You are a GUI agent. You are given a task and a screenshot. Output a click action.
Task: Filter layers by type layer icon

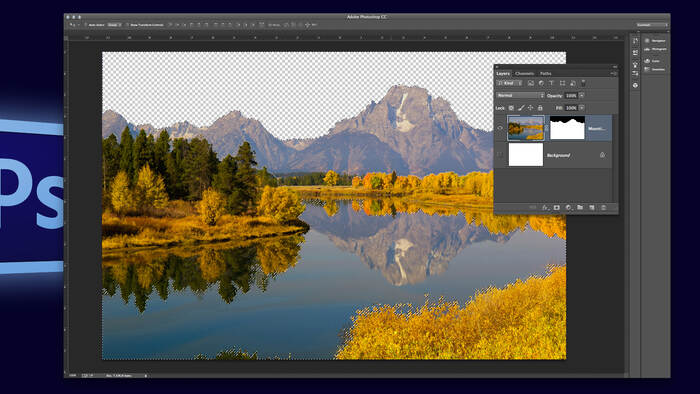click(551, 83)
